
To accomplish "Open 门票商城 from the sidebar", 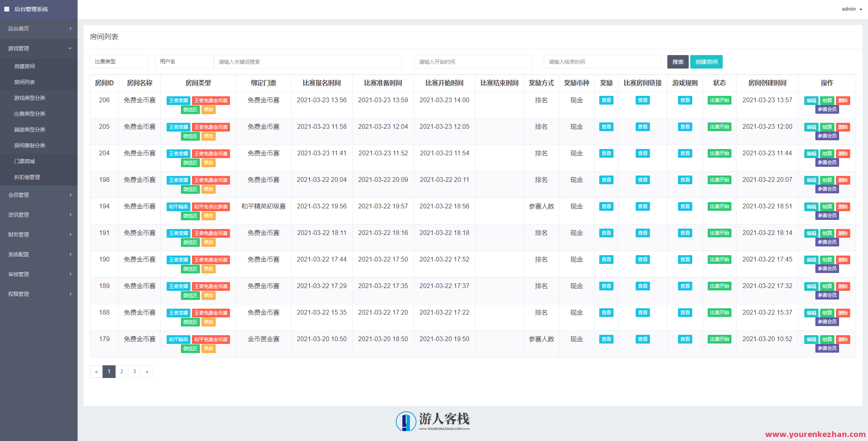I will (38, 161).
